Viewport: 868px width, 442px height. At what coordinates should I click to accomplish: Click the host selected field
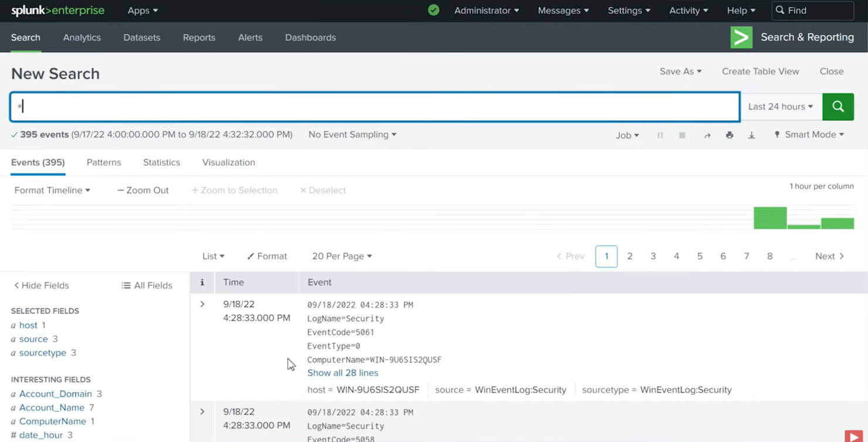pos(28,325)
